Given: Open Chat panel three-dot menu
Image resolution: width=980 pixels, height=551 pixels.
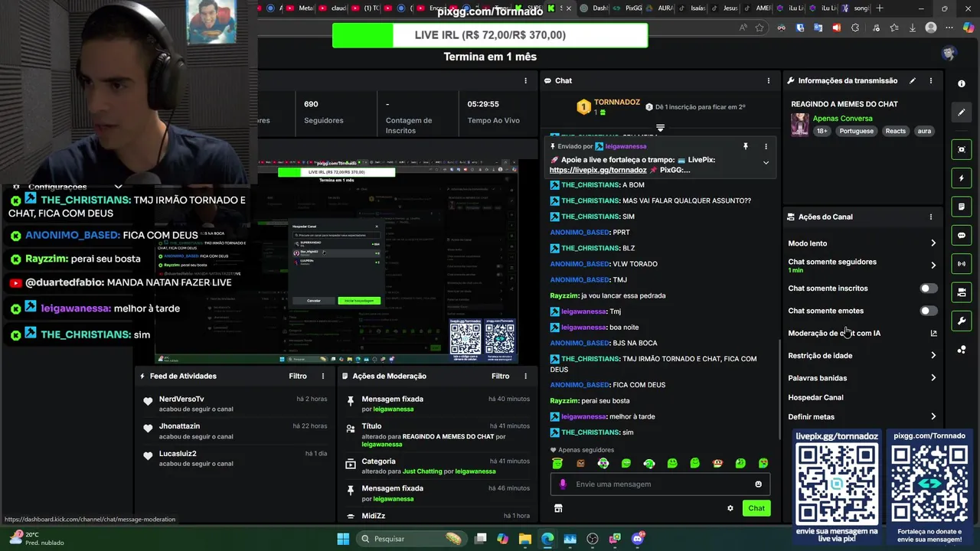Looking at the screenshot, I should pyautogui.click(x=769, y=80).
